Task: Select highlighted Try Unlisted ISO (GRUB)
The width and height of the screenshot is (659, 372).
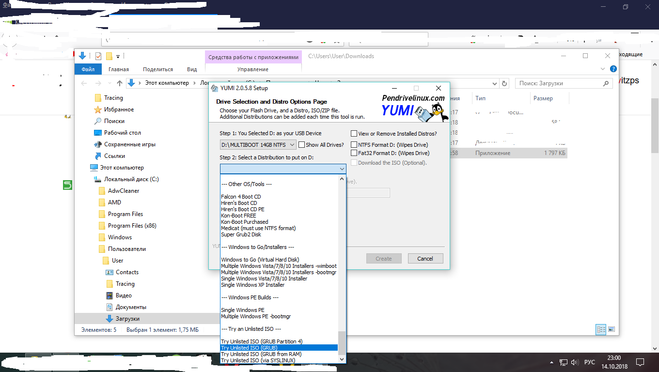Action: coord(279,348)
